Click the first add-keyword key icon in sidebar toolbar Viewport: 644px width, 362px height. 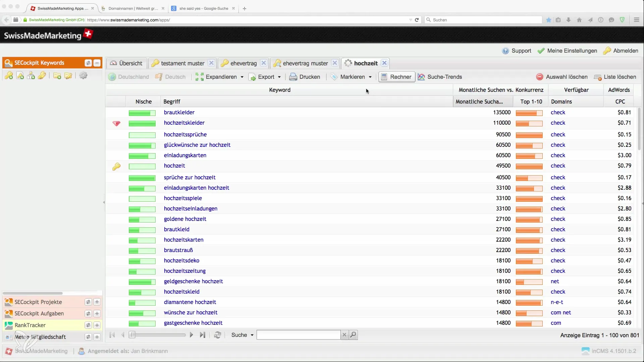pos(9,76)
